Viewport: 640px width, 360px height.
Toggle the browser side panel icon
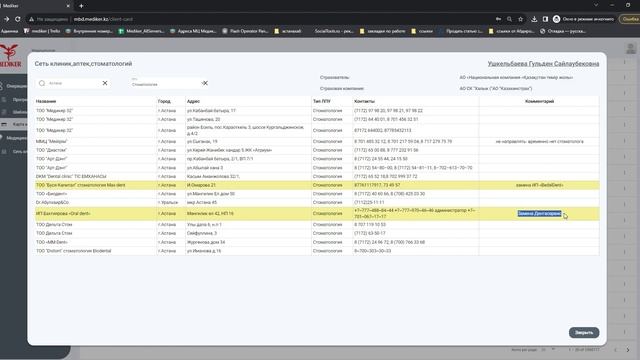(545, 19)
